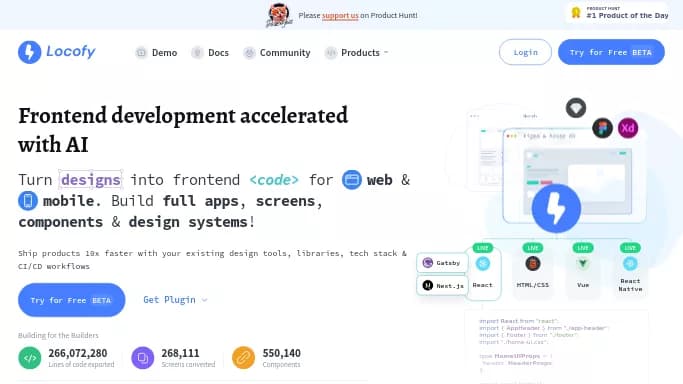
Task: Click the green code icon for lines exported
Action: pyautogui.click(x=30, y=358)
